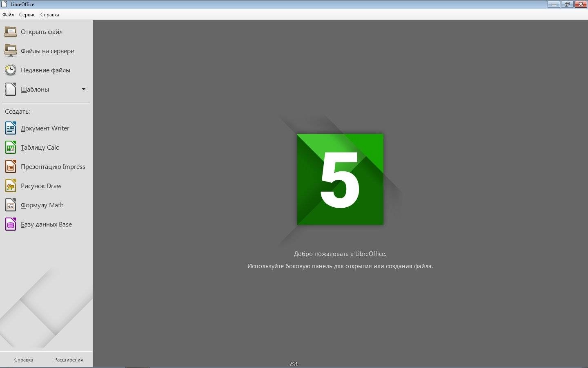Click the Недавние файлы label
This screenshot has width=588, height=368.
(x=45, y=70)
